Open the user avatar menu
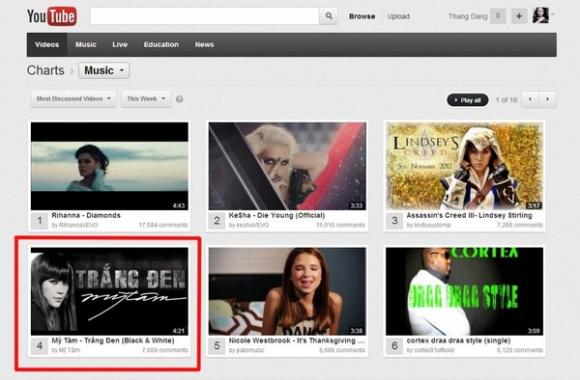The width and height of the screenshot is (580, 380). coord(541,16)
